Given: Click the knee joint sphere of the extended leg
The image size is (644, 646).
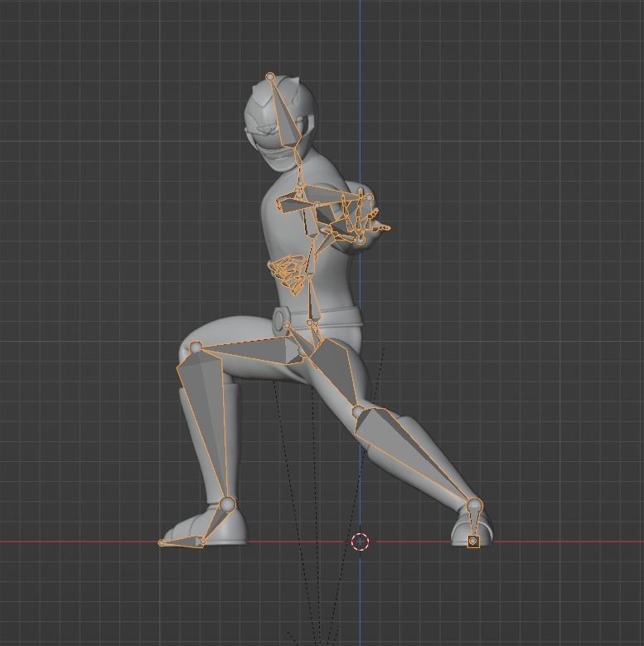Looking at the screenshot, I should [359, 411].
